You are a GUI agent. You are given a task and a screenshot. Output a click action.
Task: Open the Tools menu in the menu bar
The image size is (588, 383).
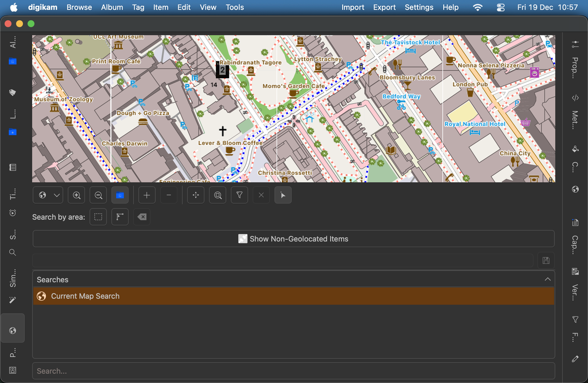click(x=235, y=7)
